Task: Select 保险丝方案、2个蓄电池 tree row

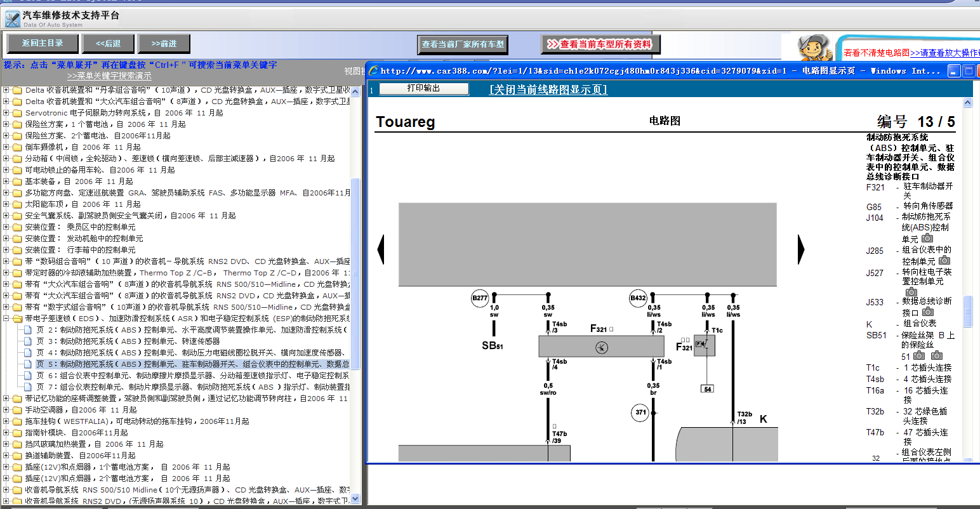Action: (x=98, y=136)
